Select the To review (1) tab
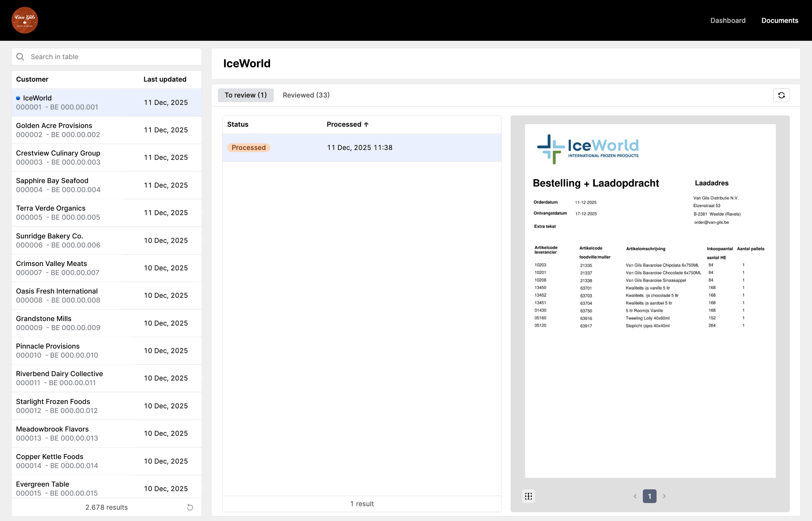The width and height of the screenshot is (812, 521). pos(246,95)
